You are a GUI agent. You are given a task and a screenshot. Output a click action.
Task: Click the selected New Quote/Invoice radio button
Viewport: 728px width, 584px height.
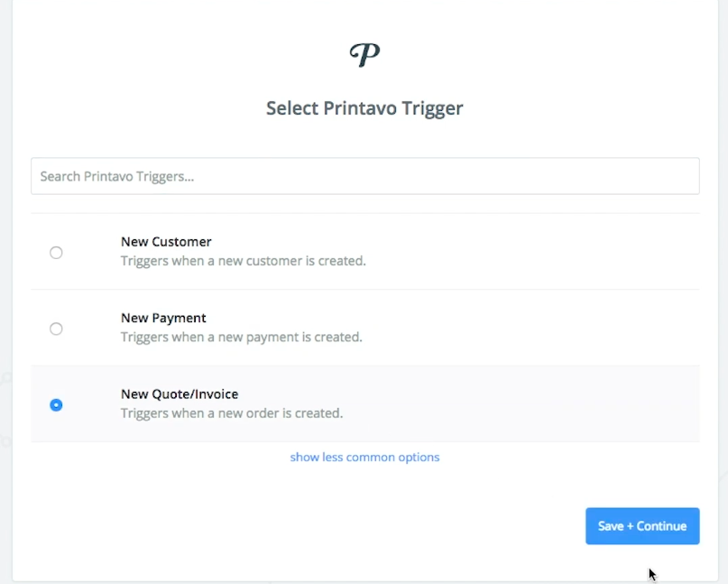56,404
